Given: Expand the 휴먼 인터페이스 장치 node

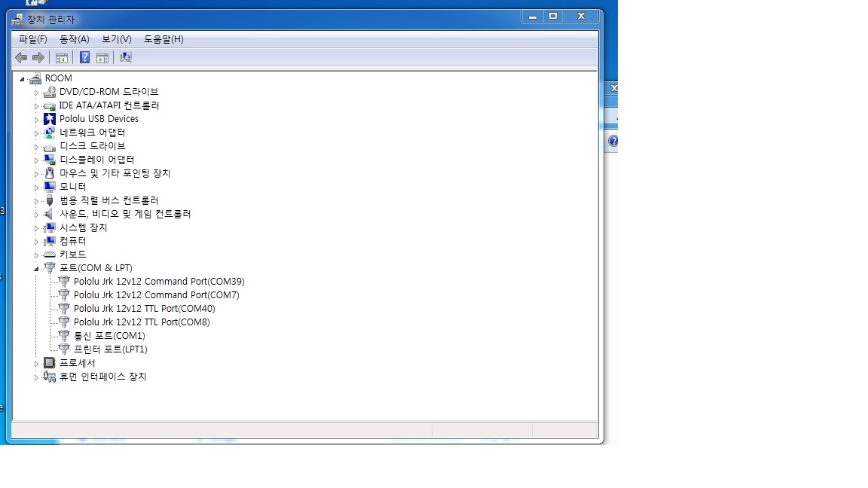Looking at the screenshot, I should coord(36,377).
